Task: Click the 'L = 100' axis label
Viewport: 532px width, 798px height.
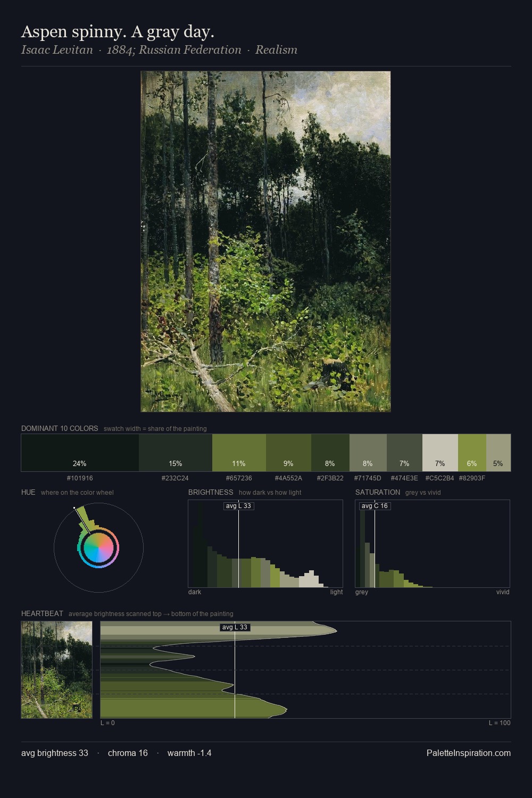Action: (500, 723)
